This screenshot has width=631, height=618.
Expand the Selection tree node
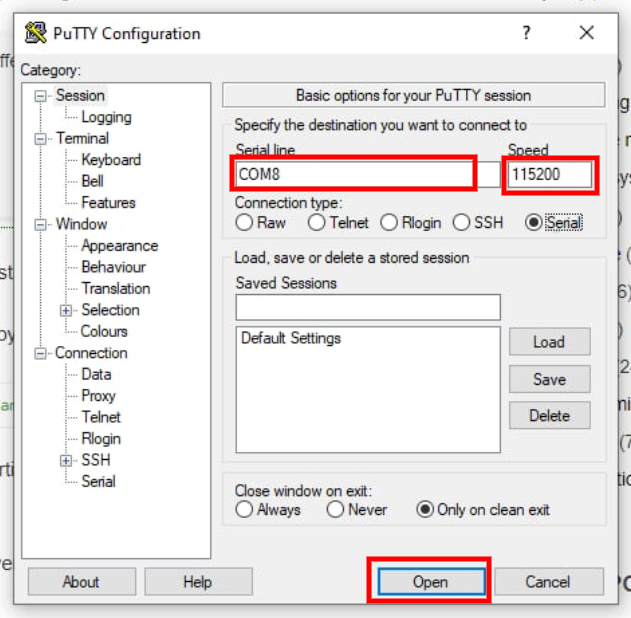coord(67,310)
